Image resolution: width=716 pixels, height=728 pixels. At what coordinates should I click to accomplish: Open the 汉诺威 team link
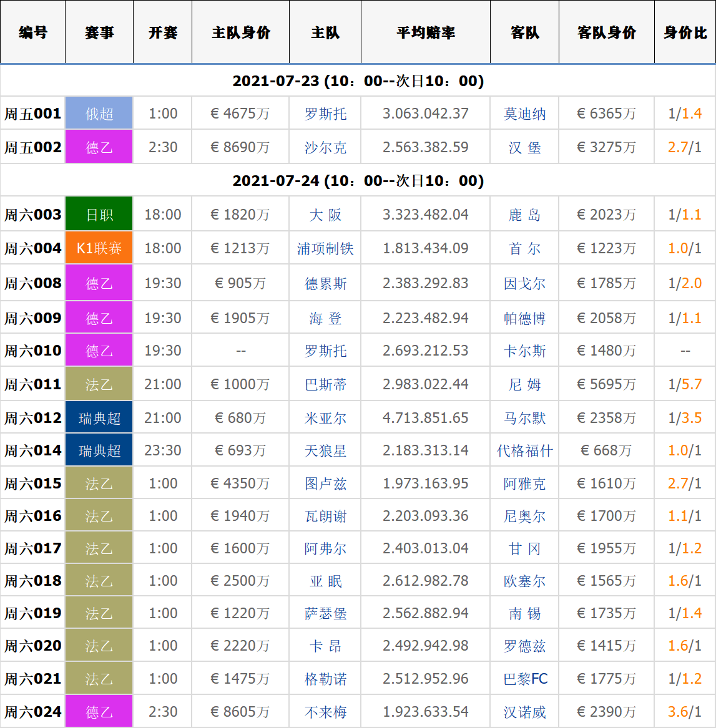pyautogui.click(x=524, y=712)
